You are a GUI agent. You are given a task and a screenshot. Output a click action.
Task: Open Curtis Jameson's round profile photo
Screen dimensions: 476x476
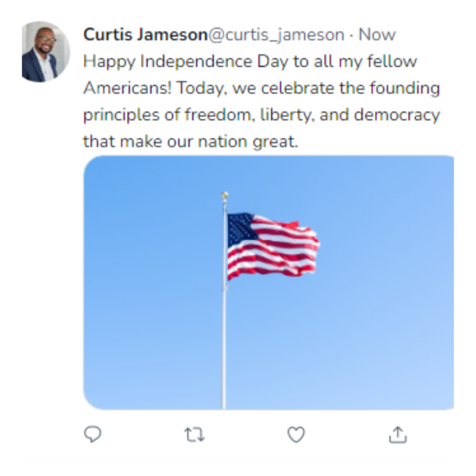point(46,52)
